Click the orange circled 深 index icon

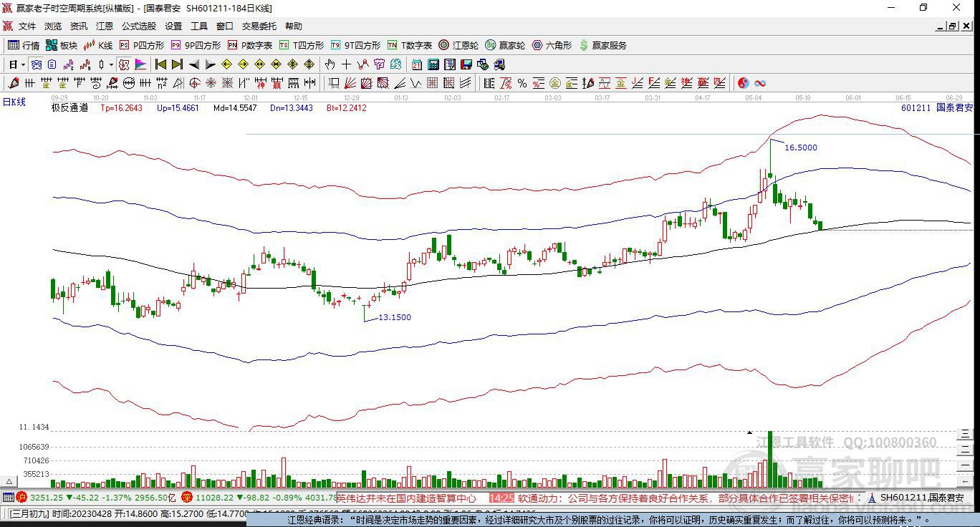click(187, 497)
